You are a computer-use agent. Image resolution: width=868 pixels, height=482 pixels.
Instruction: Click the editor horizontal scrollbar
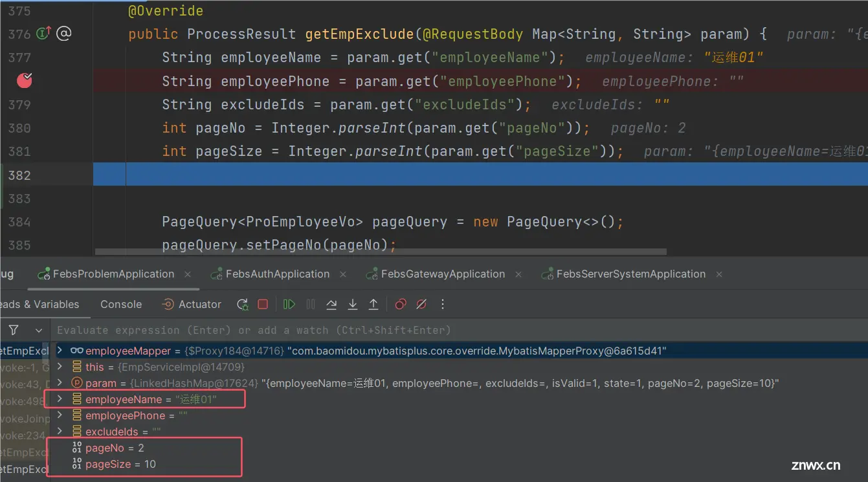(381, 252)
